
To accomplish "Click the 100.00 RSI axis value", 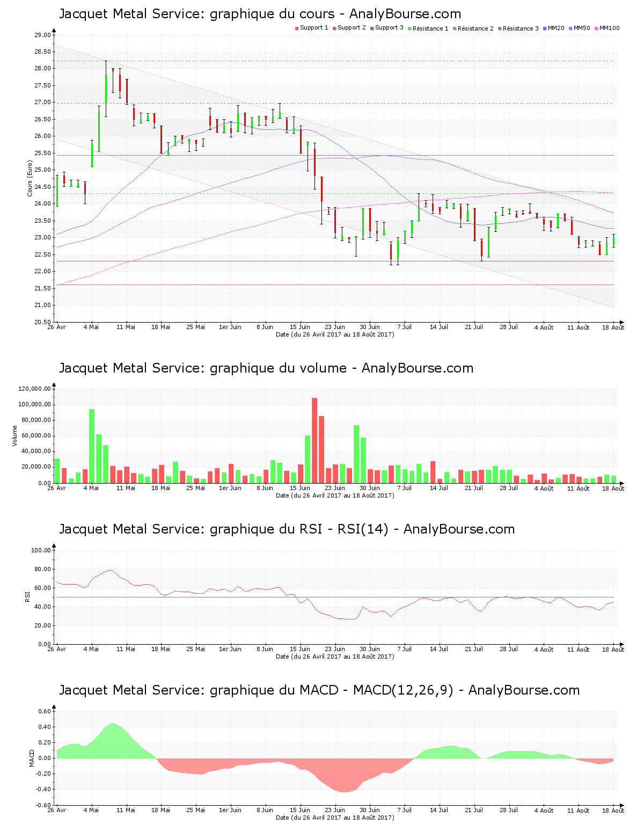I will [x=41, y=550].
